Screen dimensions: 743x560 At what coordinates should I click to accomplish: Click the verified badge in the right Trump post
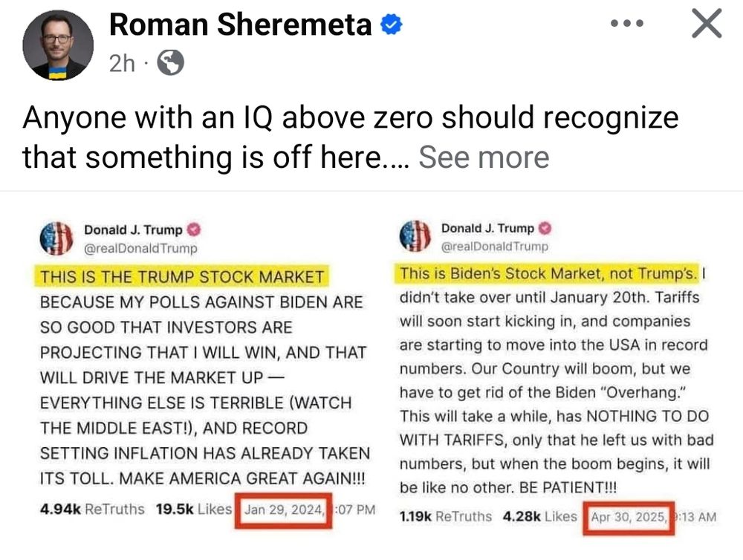click(545, 228)
